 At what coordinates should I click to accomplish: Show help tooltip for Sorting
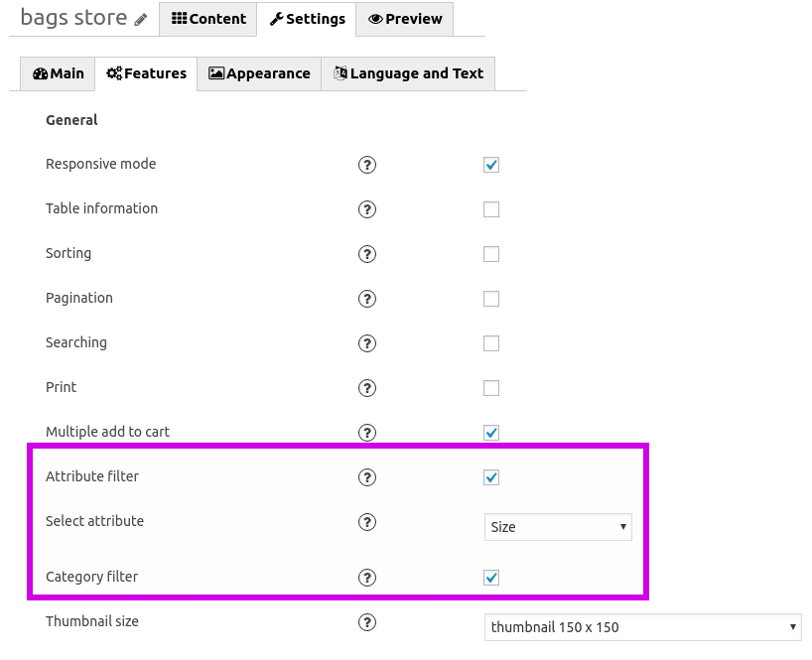pyautogui.click(x=366, y=254)
